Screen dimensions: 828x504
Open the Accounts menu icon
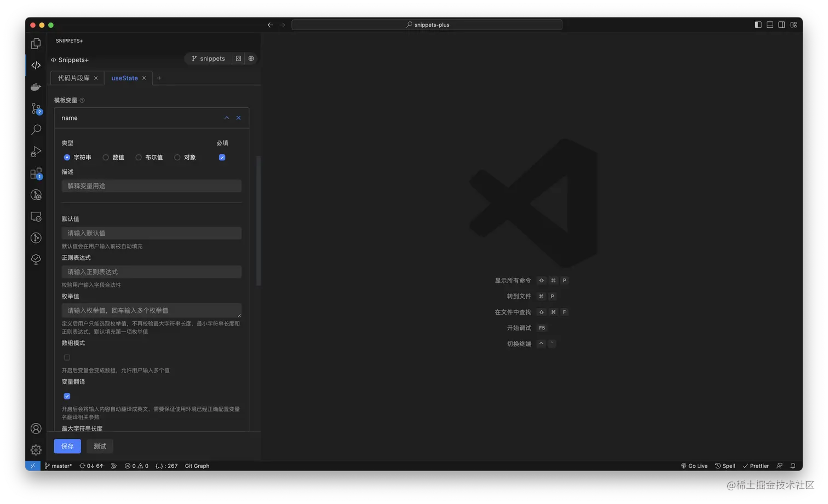(36, 428)
